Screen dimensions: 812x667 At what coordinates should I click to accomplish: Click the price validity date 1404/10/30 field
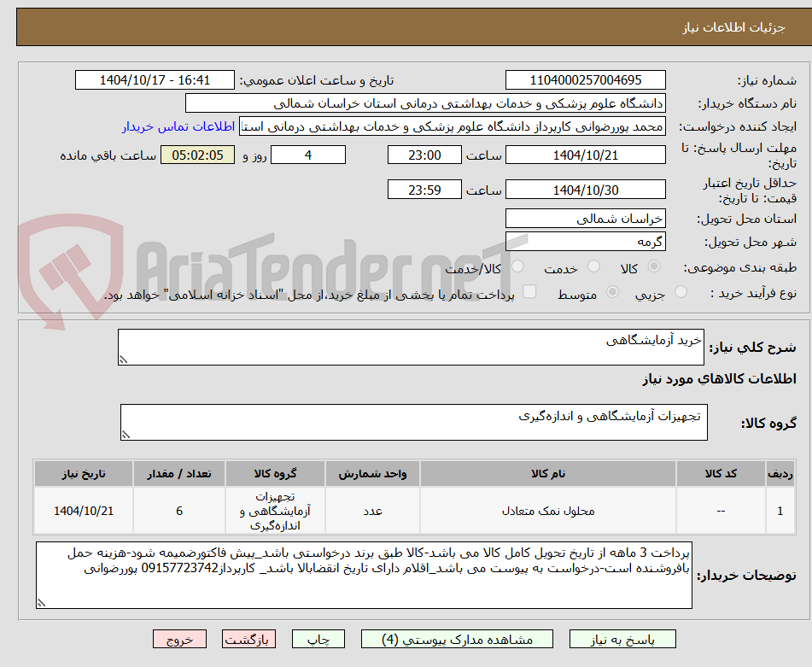point(586,190)
